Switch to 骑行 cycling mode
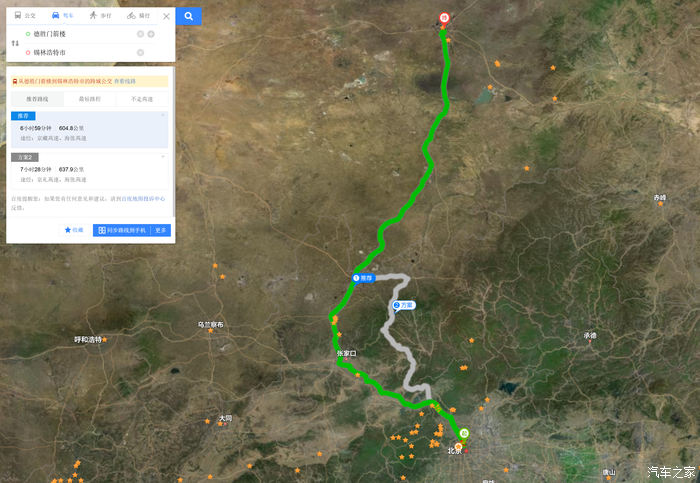The height and width of the screenshot is (483, 700). click(x=138, y=16)
